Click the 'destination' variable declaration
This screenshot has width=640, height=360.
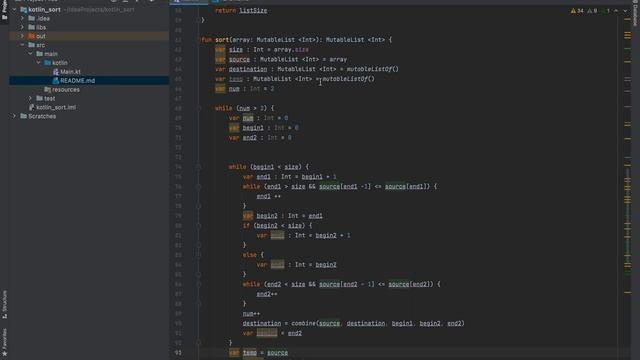pyautogui.click(x=248, y=69)
